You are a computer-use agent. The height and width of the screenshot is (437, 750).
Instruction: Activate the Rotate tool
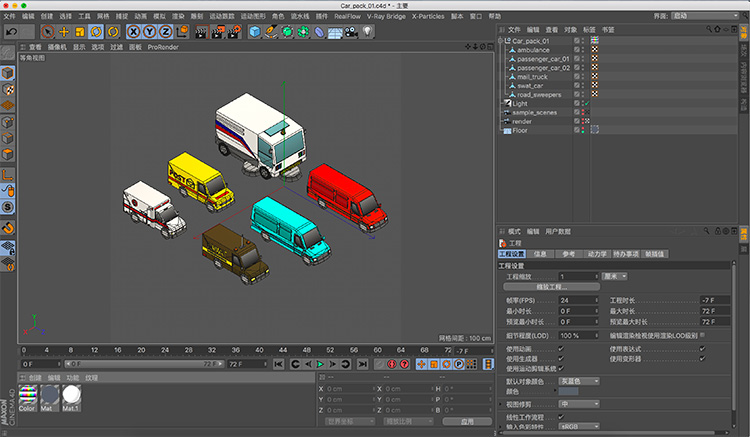(x=96, y=32)
